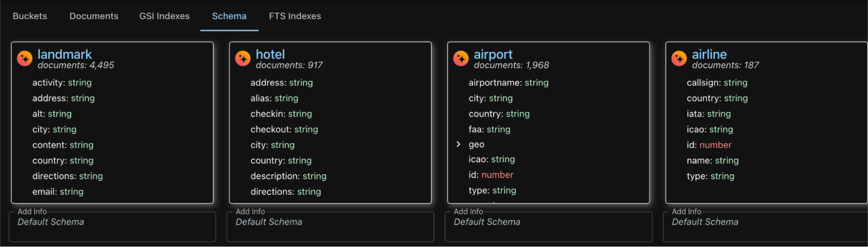
Task: Select the Schema tab
Action: click(229, 16)
